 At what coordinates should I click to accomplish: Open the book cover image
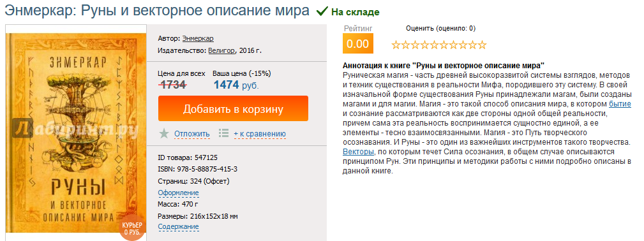pyautogui.click(x=75, y=135)
